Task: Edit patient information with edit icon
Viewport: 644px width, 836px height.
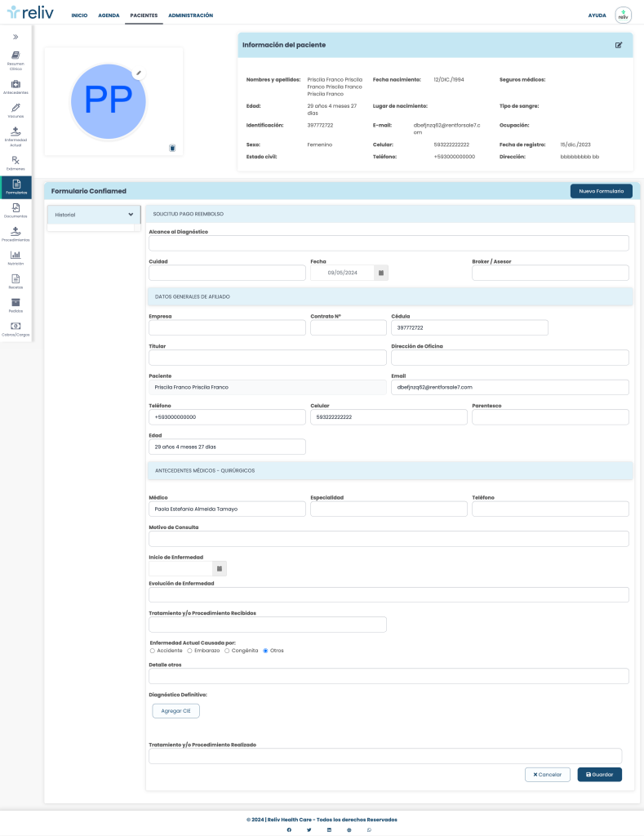Action: point(619,45)
